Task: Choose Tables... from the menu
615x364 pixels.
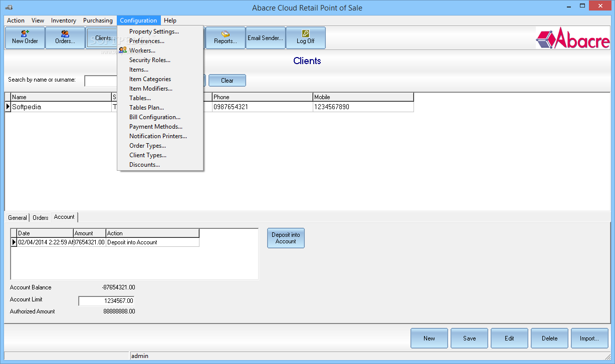Action: tap(160, 98)
